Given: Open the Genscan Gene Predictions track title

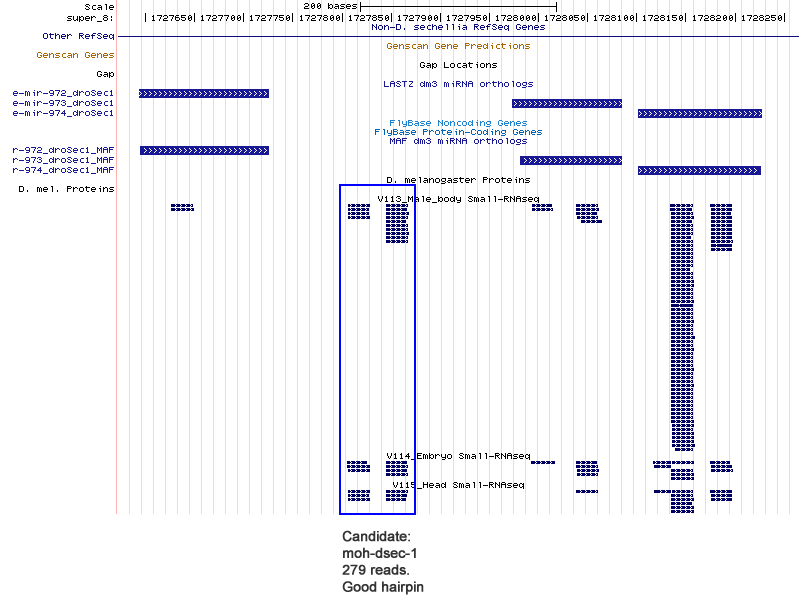Looking at the screenshot, I should tap(458, 46).
